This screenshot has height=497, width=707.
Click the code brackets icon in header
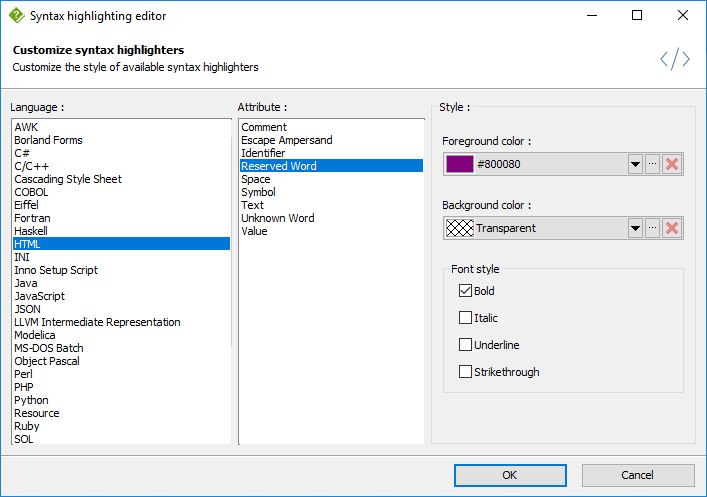[675, 59]
